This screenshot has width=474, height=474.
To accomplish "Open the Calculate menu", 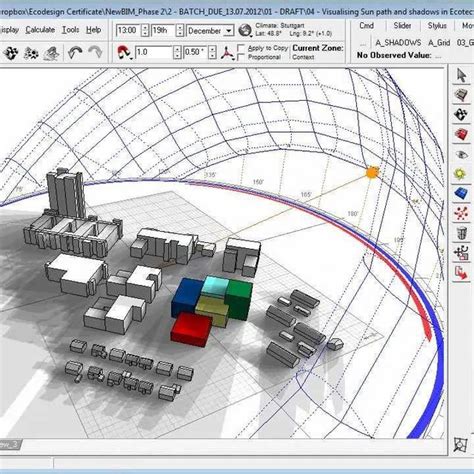I will [x=40, y=30].
